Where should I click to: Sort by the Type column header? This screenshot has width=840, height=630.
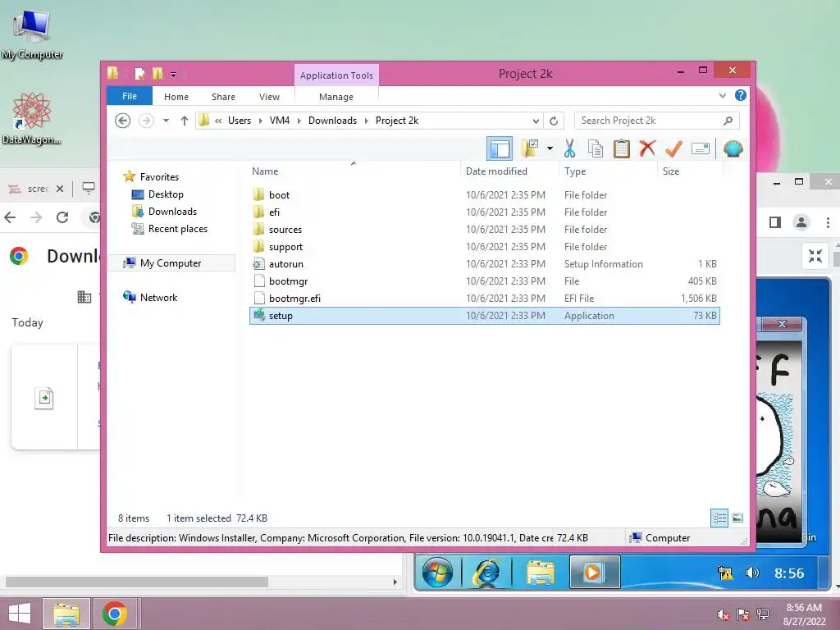[608, 171]
